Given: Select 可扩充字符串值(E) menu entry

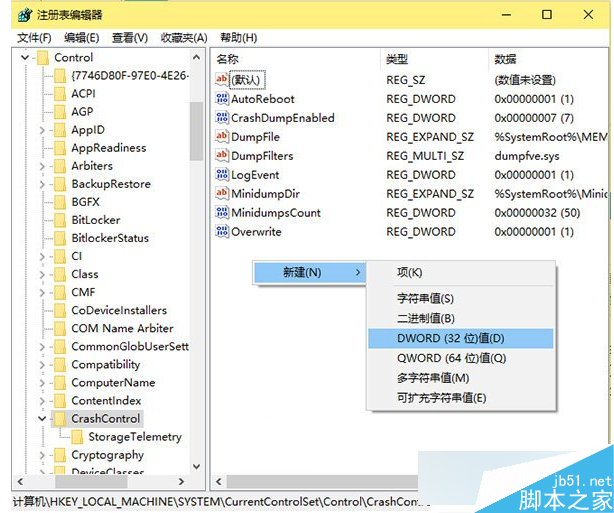Looking at the screenshot, I should (460, 398).
